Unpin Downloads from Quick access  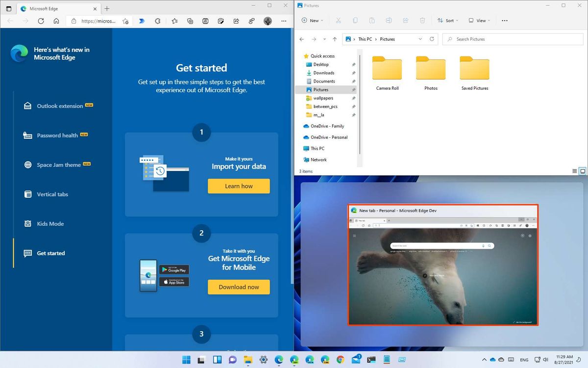(x=354, y=73)
